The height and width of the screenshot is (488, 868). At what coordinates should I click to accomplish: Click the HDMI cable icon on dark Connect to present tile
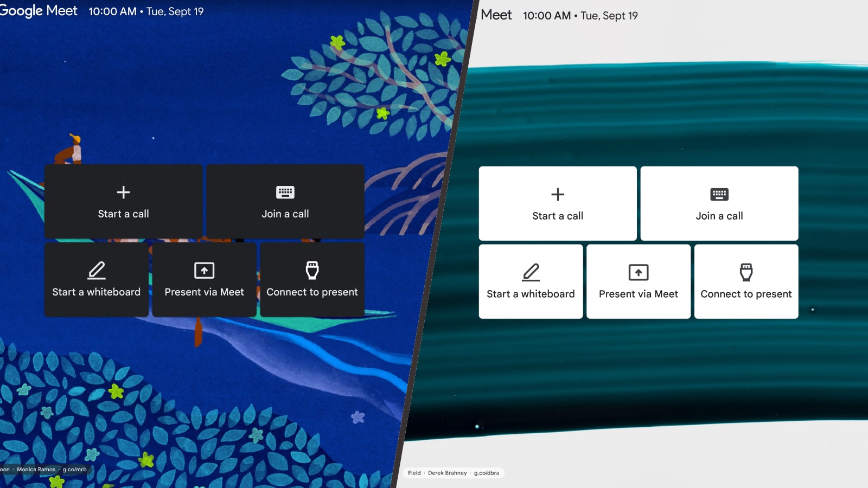(312, 269)
